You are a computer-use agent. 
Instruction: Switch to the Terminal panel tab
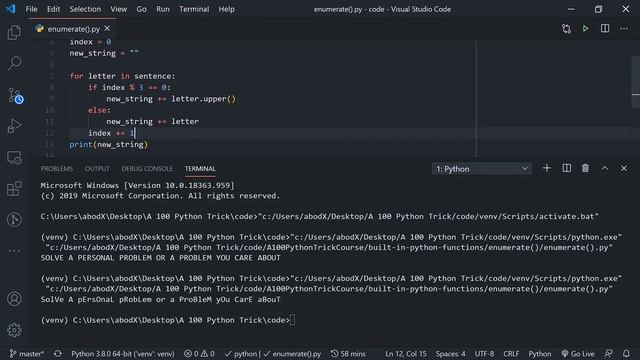(200, 169)
